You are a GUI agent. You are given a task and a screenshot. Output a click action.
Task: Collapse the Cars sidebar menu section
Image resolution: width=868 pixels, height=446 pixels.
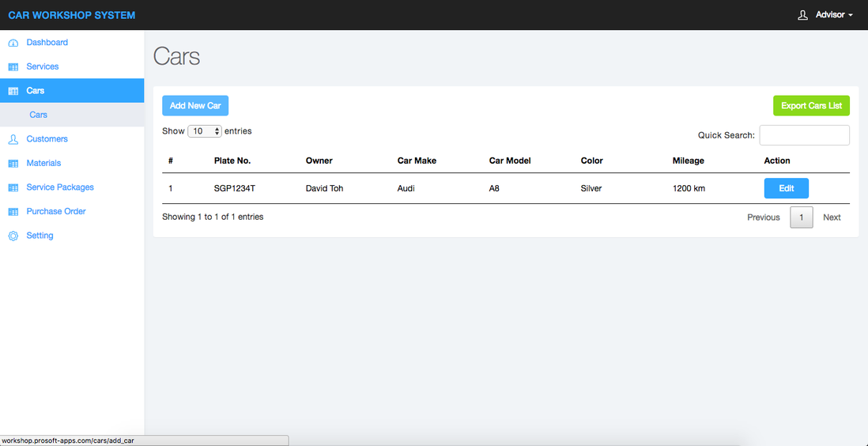(36, 91)
